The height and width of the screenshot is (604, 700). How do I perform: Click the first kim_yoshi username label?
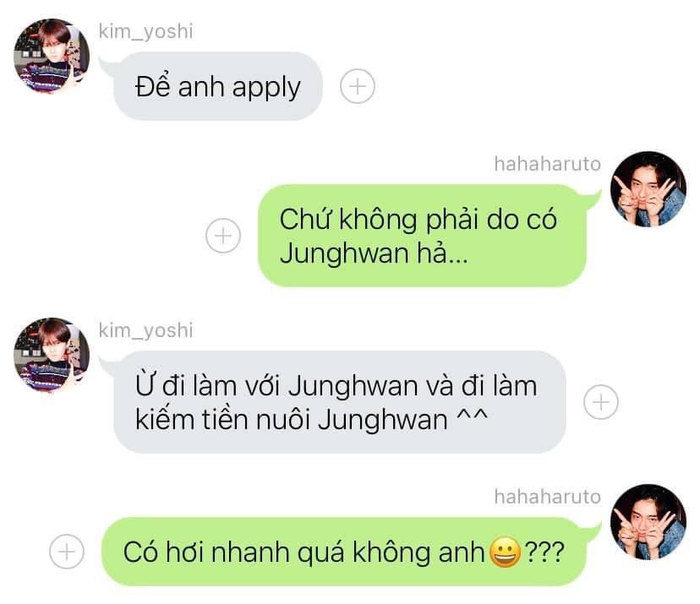(146, 31)
